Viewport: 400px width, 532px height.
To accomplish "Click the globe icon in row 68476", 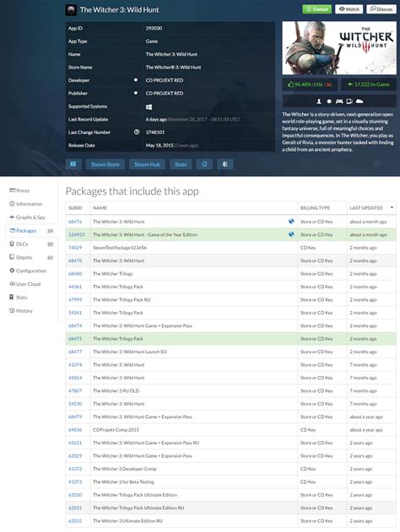I will click(291, 221).
